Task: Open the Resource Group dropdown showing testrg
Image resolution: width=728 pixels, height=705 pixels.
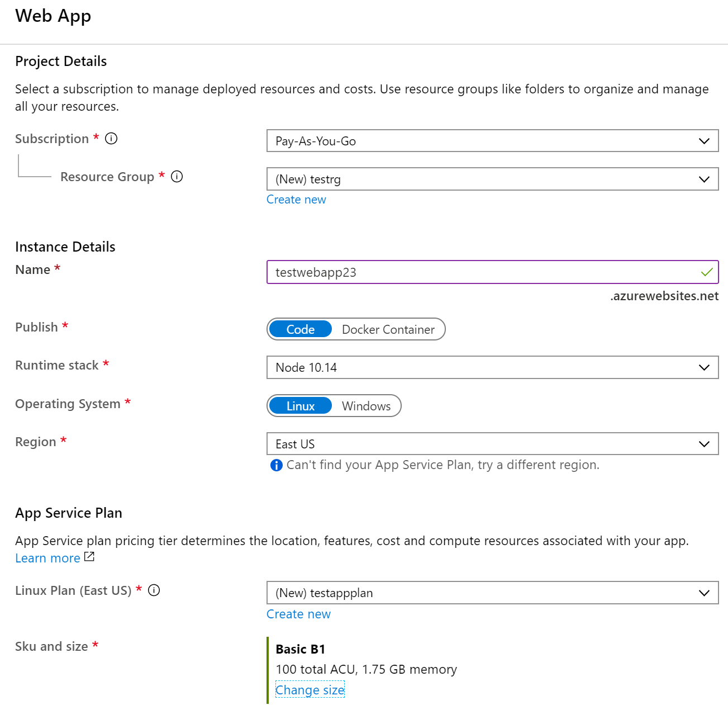Action: coord(493,179)
